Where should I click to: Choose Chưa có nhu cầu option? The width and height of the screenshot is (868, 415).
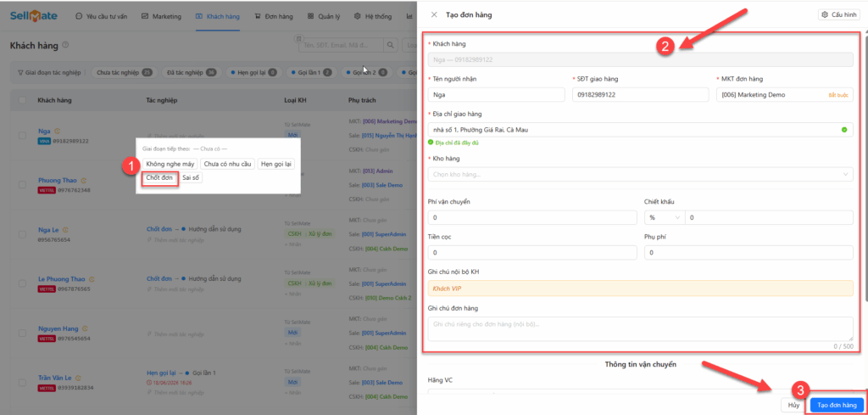click(x=227, y=164)
